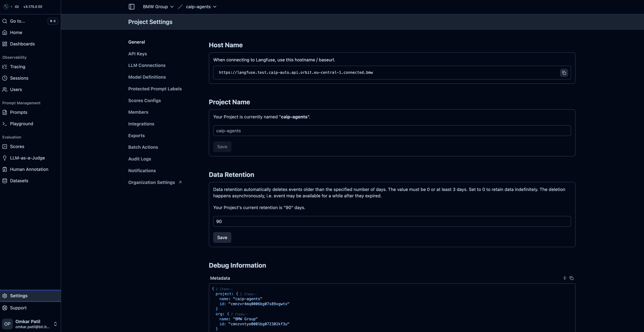Viewport: 644px width, 332px height.
Task: Expand the Omkar Patil user menu chevron
Action: point(56,324)
